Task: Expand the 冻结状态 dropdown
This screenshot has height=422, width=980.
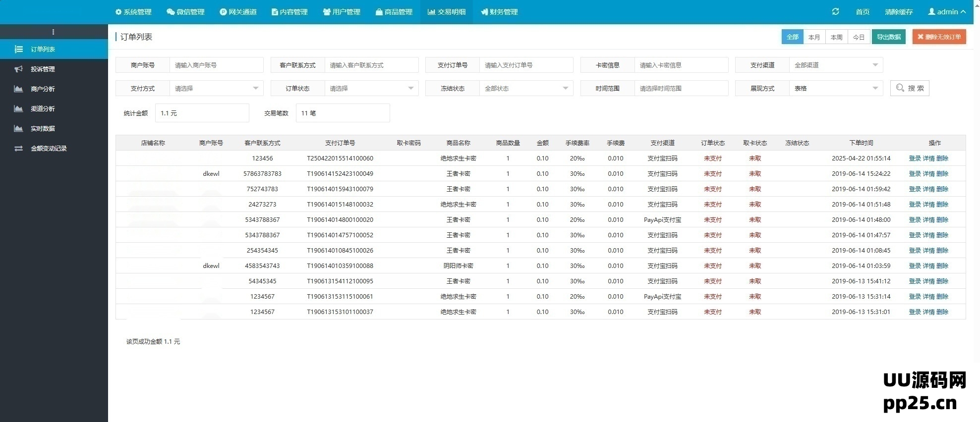Action: 525,89
